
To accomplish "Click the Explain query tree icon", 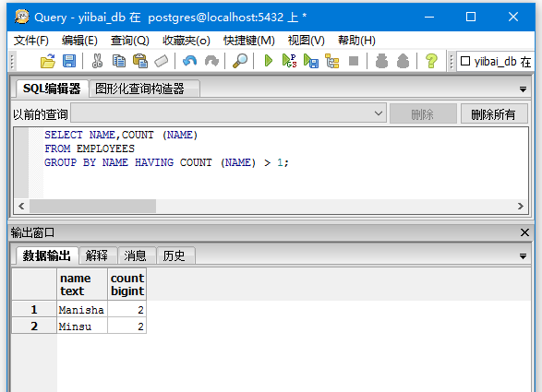I will 331,61.
